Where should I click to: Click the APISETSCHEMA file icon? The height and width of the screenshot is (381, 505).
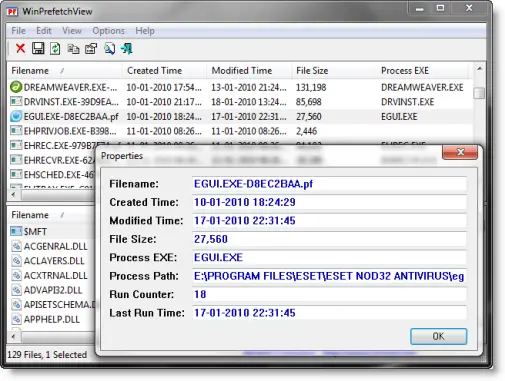pos(16,304)
